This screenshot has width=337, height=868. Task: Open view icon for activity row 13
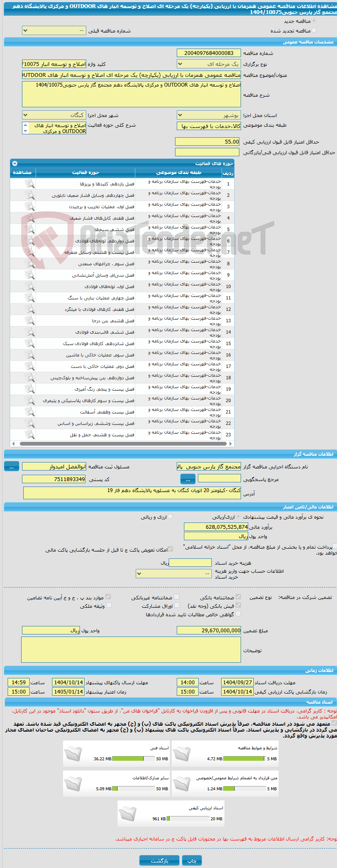pyautogui.click(x=29, y=321)
